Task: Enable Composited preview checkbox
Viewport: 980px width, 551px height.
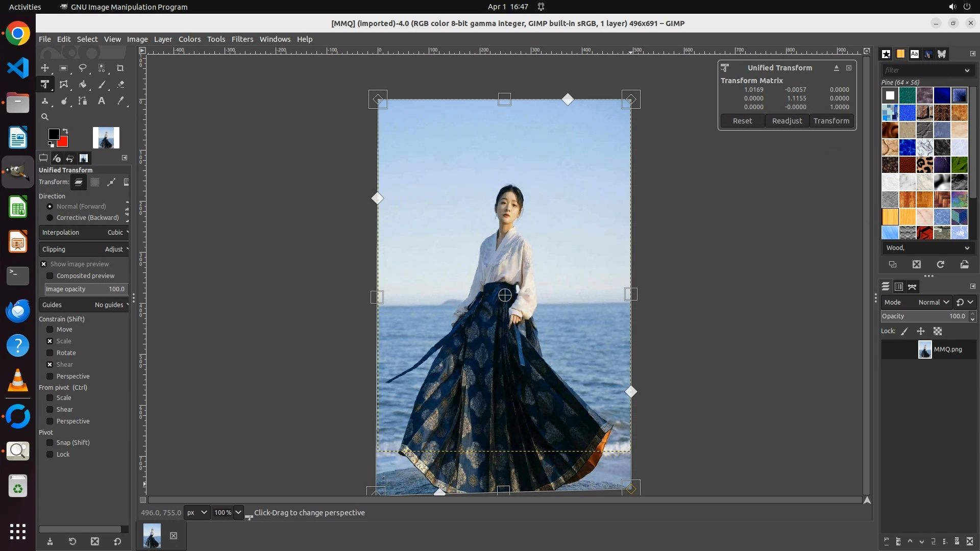Action: point(50,276)
